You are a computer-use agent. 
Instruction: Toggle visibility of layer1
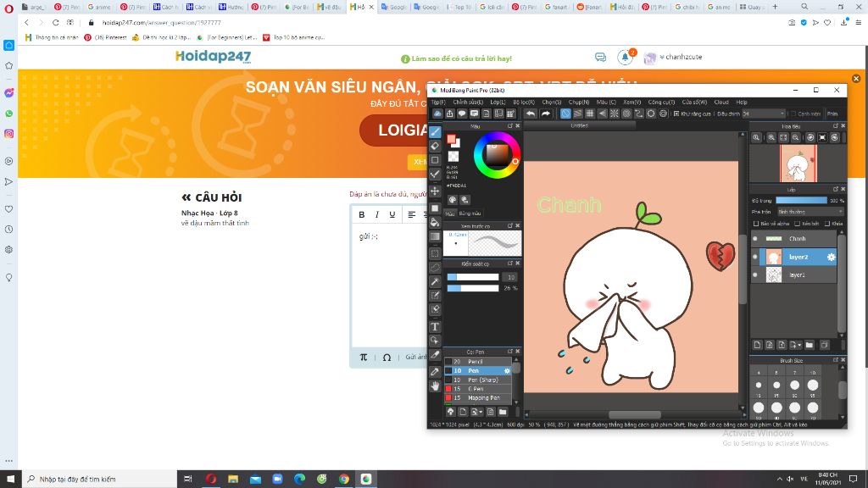pos(755,274)
